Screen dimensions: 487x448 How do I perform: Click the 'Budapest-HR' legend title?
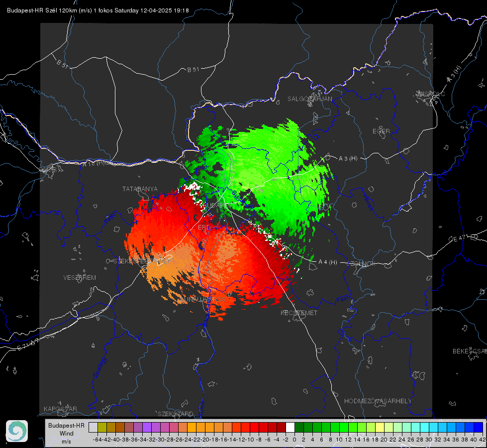pos(66,425)
